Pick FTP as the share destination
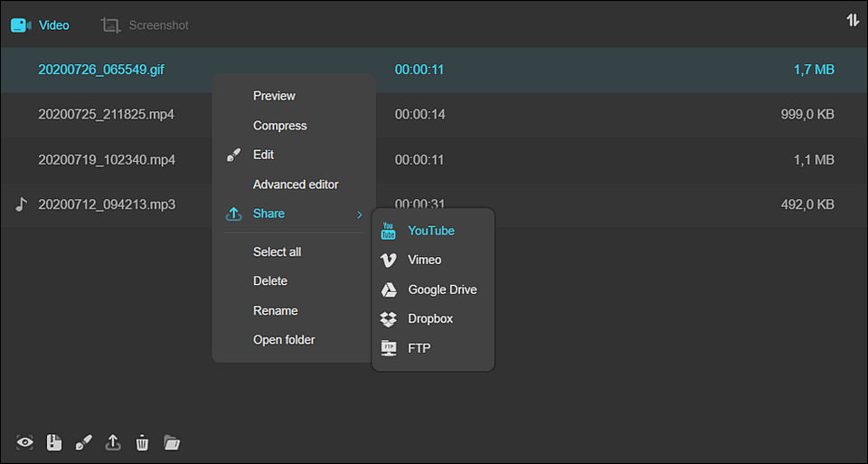Viewport: 868px width, 464px height. pos(419,348)
